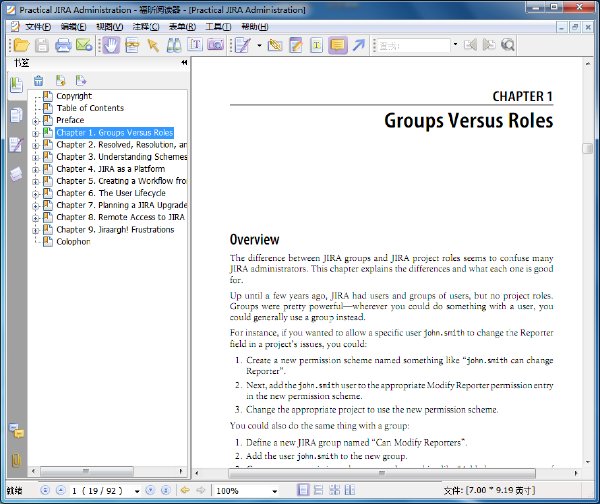The height and width of the screenshot is (504, 600).
Task: Open the signatures side panel icon
Action: [16, 145]
